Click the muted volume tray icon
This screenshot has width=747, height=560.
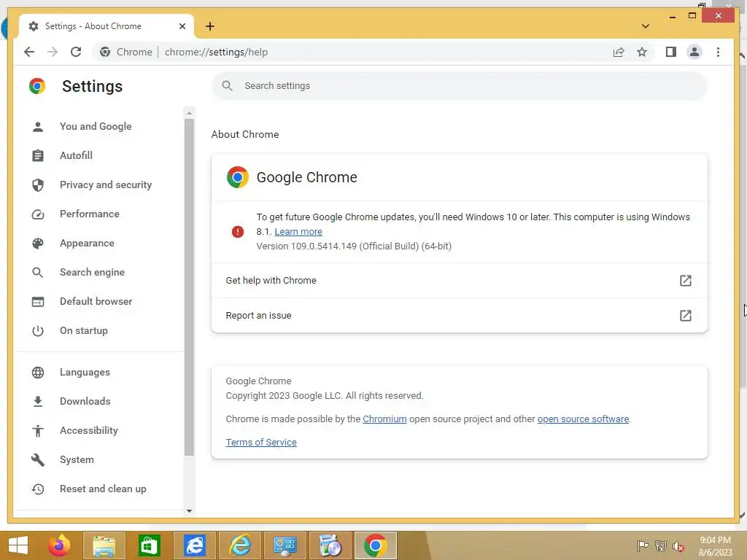pyautogui.click(x=678, y=546)
